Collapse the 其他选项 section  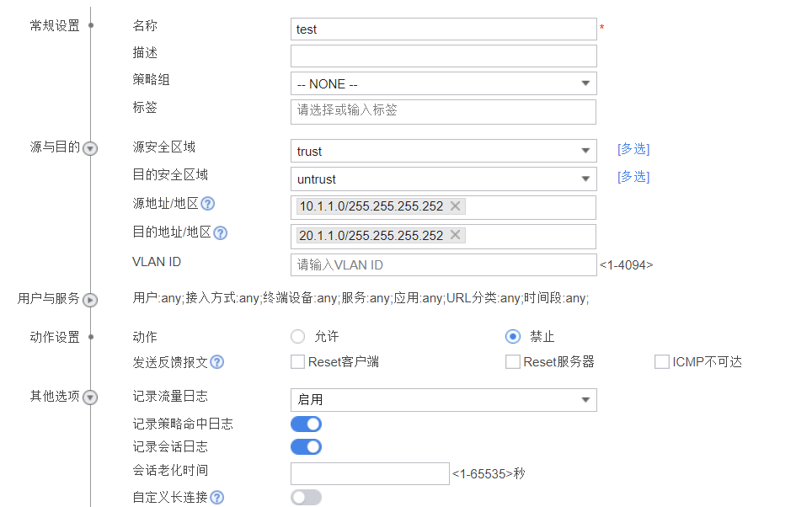(90, 397)
